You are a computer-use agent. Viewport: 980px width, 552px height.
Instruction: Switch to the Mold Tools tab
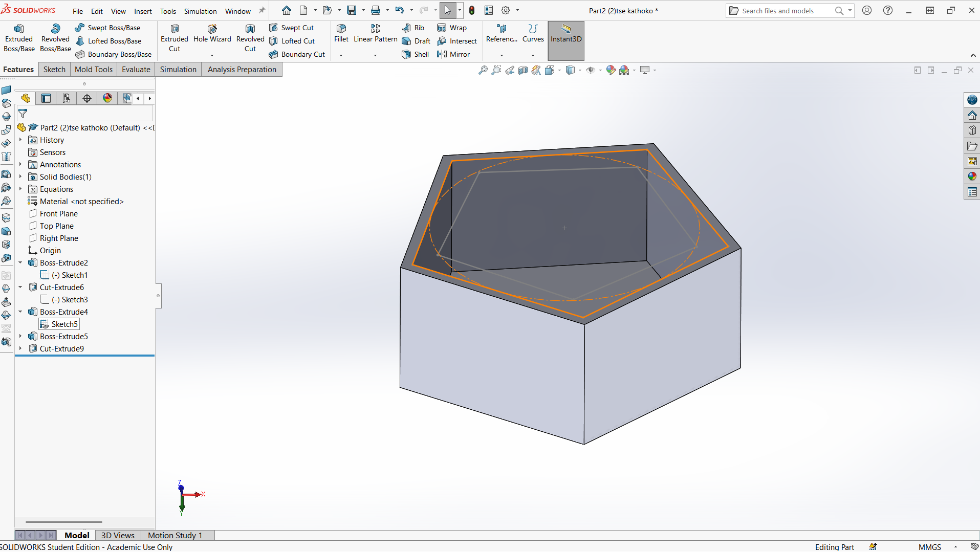pos(94,70)
